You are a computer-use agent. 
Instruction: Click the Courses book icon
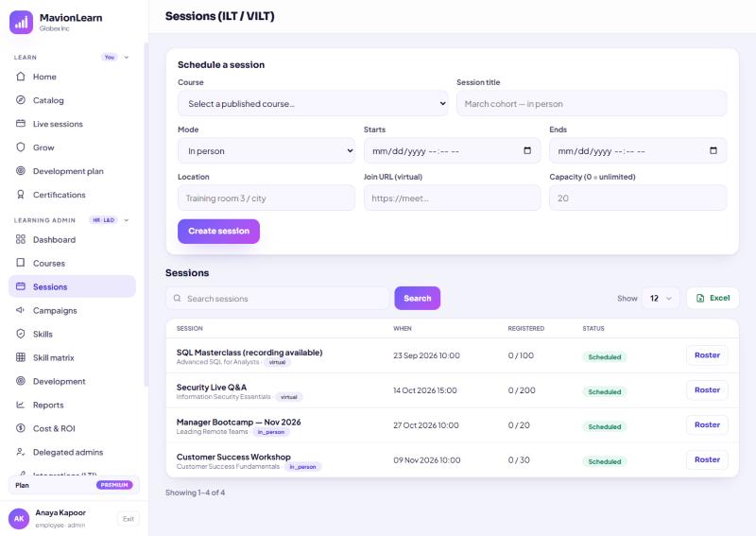tap(21, 263)
